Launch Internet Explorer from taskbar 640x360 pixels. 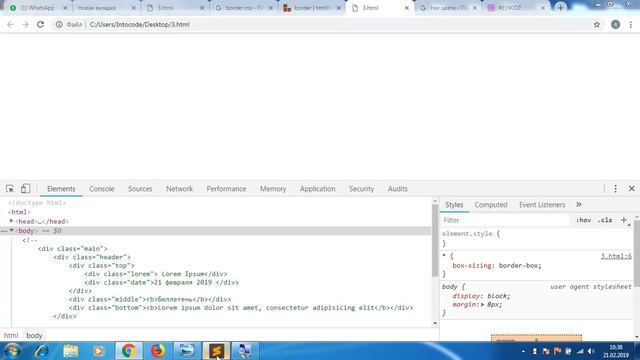pos(42,351)
